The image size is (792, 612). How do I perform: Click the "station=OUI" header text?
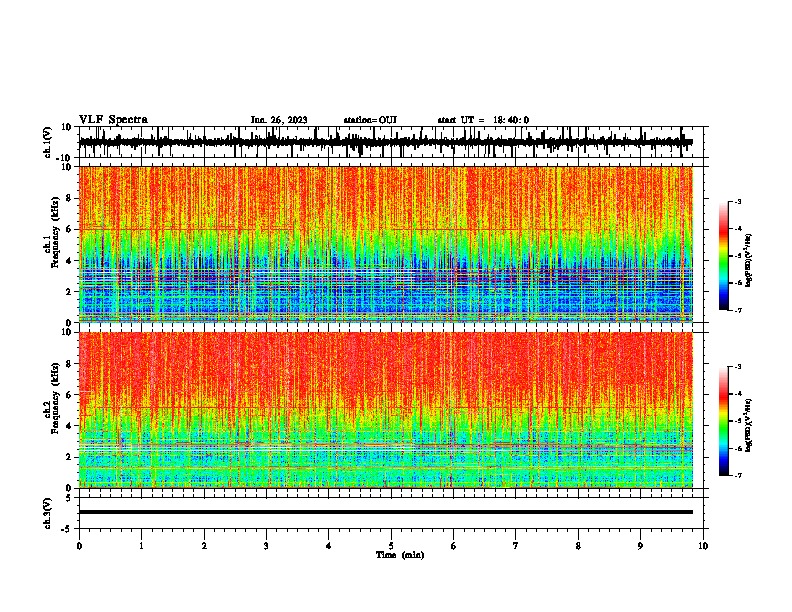pyautogui.click(x=370, y=120)
